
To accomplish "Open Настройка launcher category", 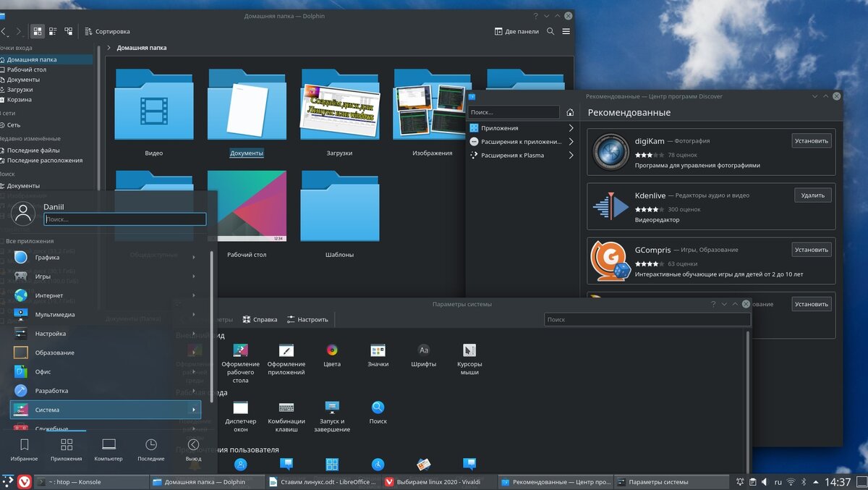I will tap(105, 334).
